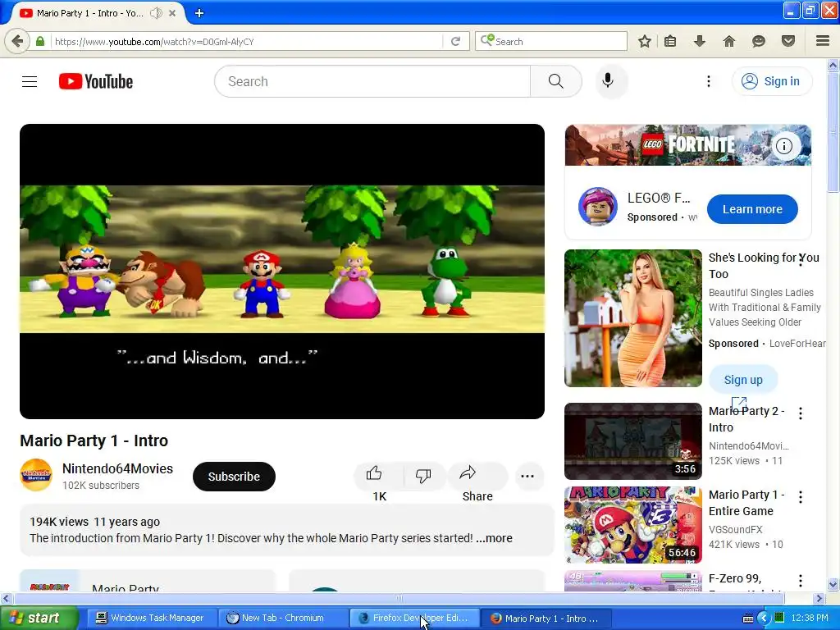Click vertical scrollbar down arrow

point(833,584)
